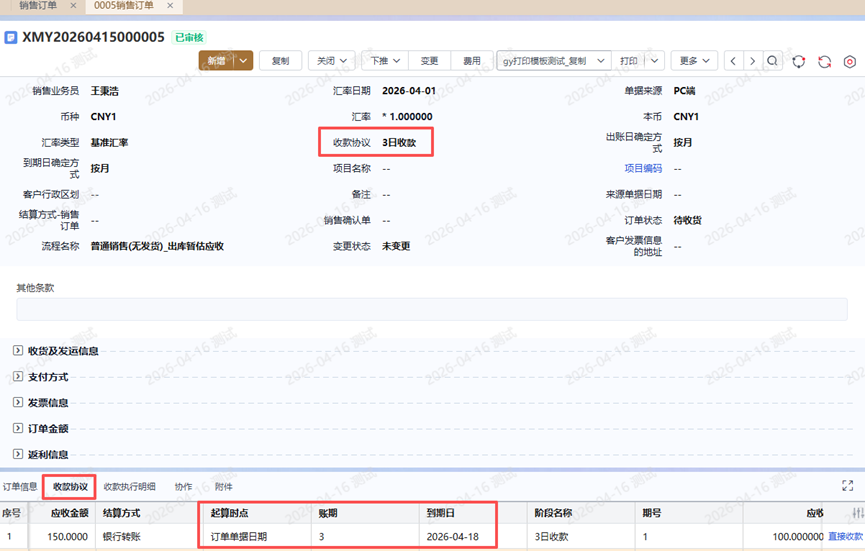
Task: Click the refresh icon in toolbar
Action: (824, 61)
